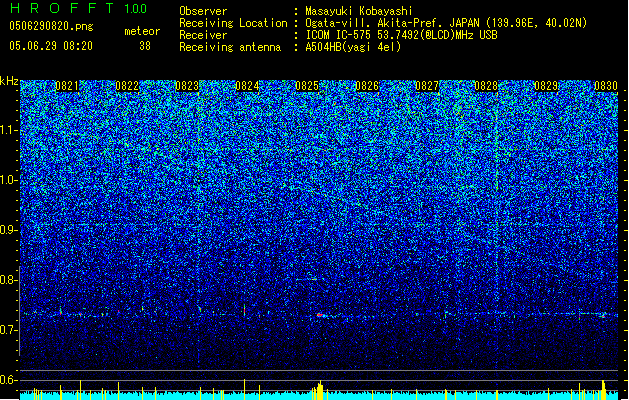Click the 0828 time marker label
The image size is (629, 400).
[x=486, y=86]
